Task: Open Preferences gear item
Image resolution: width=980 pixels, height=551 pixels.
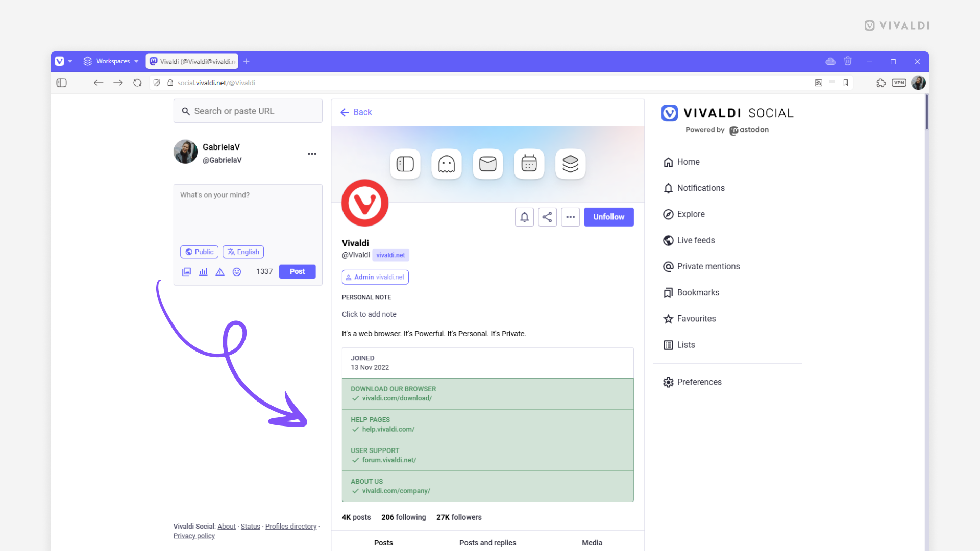Action: tap(692, 382)
